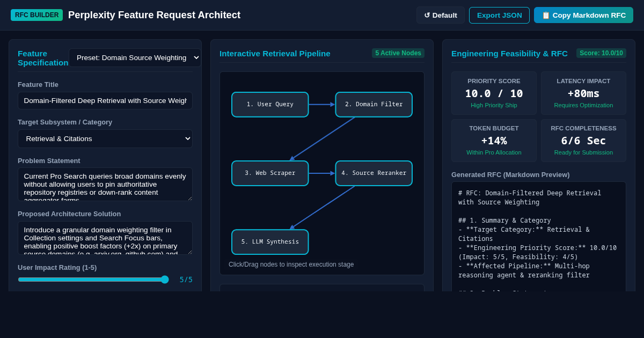Screen dimensions: 644x338
Task: Focus the Problem Statement text area
Action: (105, 184)
